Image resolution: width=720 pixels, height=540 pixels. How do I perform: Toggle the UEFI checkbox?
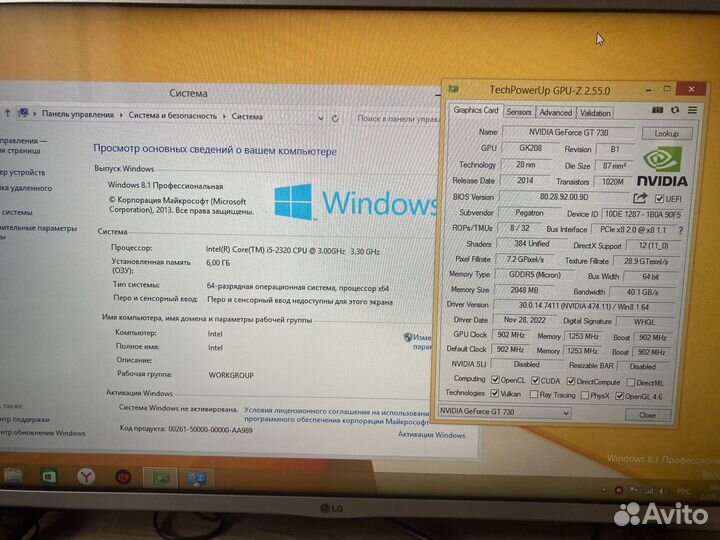point(659,199)
